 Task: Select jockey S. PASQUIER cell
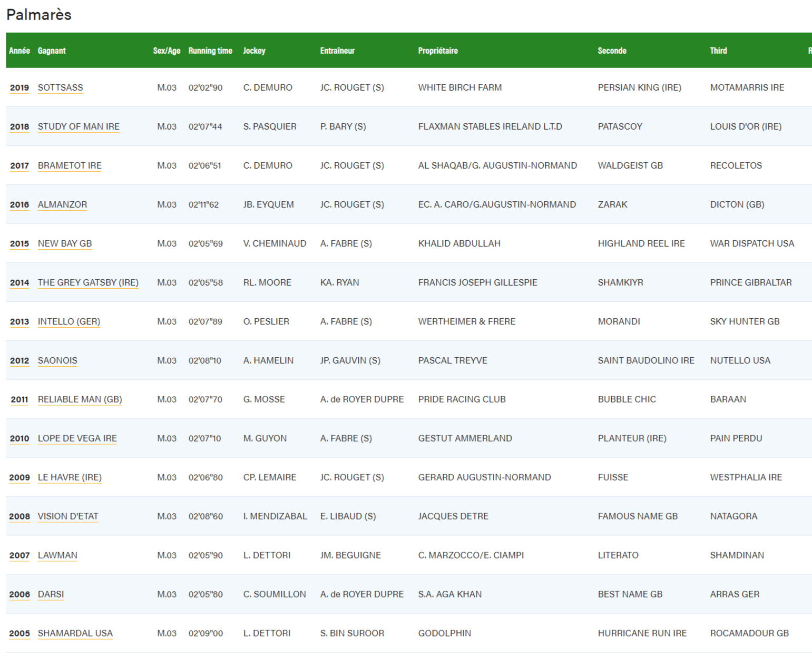coord(270,126)
